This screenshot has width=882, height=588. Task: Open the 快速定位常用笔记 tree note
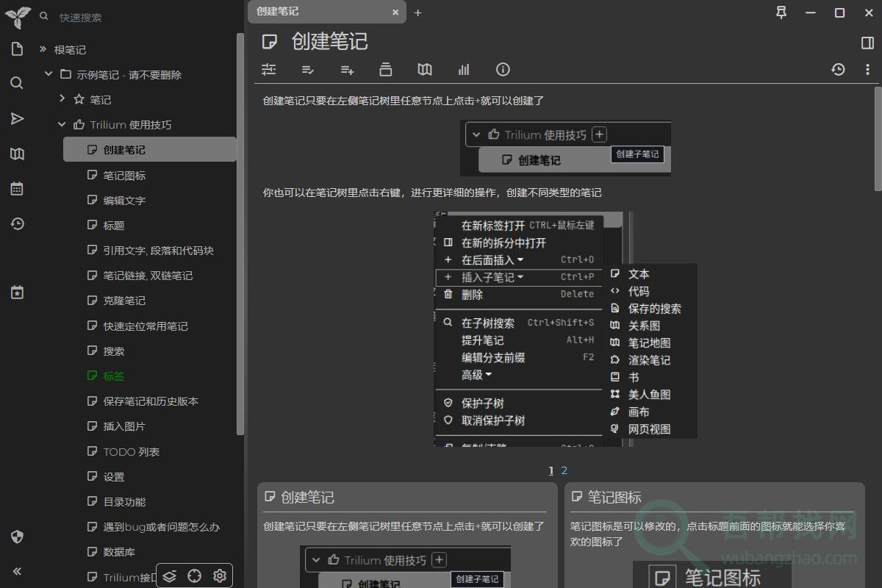[x=146, y=326]
